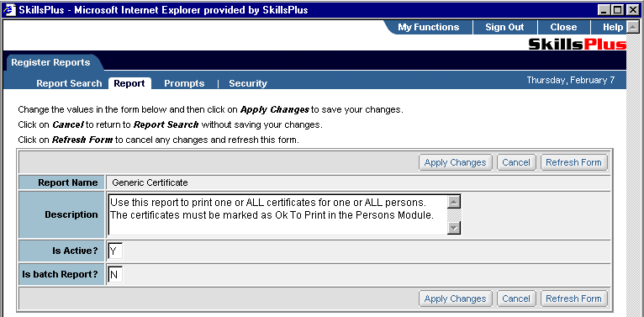Click the Is batch Report? field
The width and height of the screenshot is (644, 317).
115,275
